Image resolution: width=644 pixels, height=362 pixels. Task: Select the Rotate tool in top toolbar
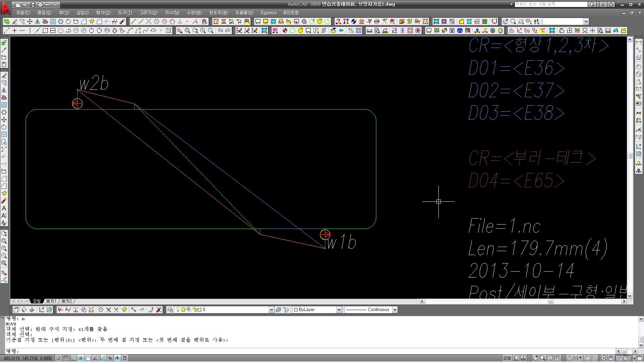pyautogui.click(x=68, y=21)
